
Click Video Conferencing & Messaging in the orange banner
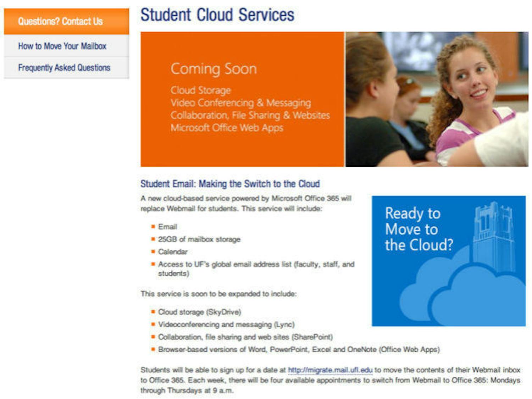click(x=240, y=103)
